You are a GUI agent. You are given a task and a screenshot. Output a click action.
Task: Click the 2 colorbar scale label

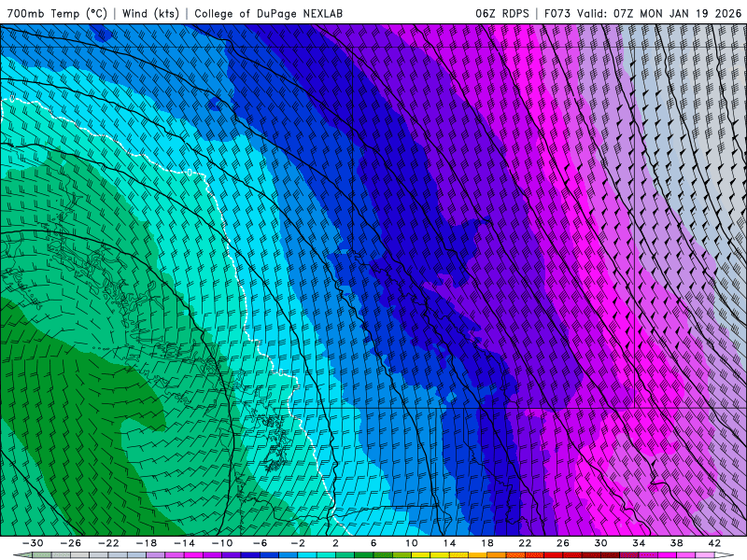[336, 543]
